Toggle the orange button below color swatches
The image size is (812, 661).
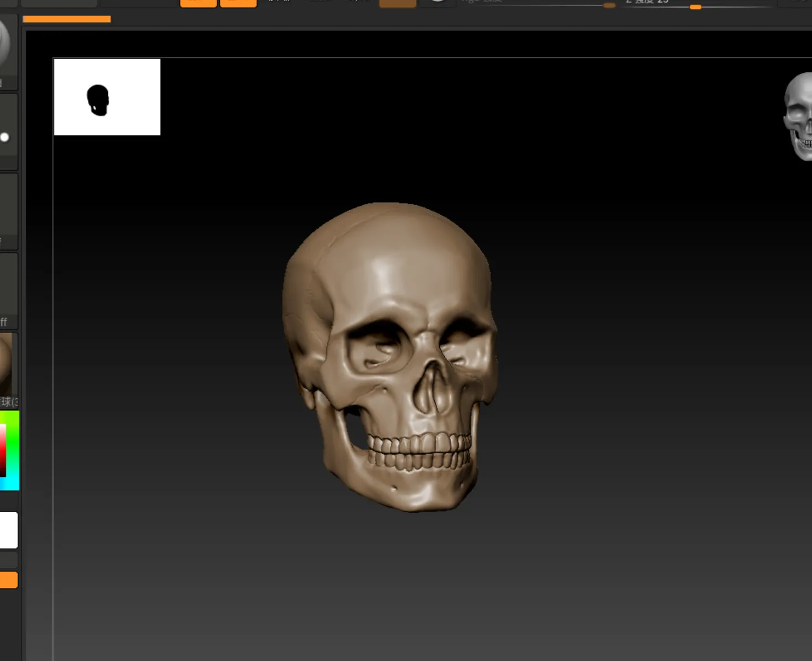coord(8,580)
